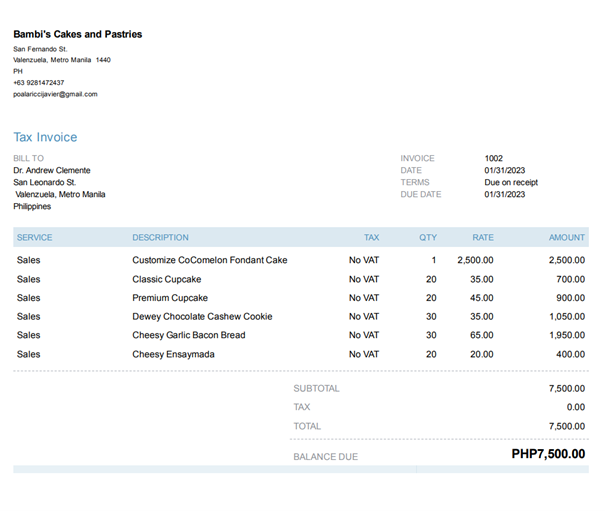The height and width of the screenshot is (511, 605).
Task: Select the Premium Cupcake description
Action: (x=170, y=298)
